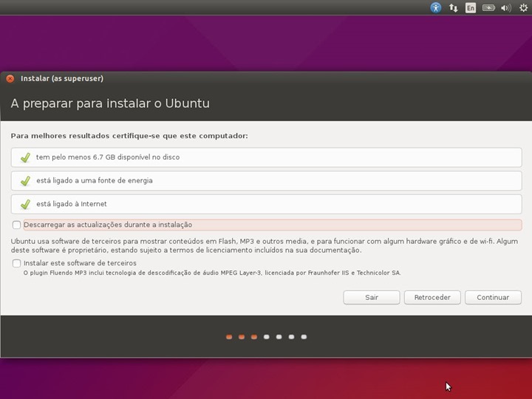Open the accessibility menu icon

[x=436, y=7]
